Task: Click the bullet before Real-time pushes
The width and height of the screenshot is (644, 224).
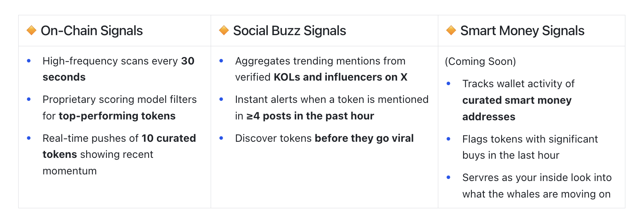Action: tap(29, 138)
